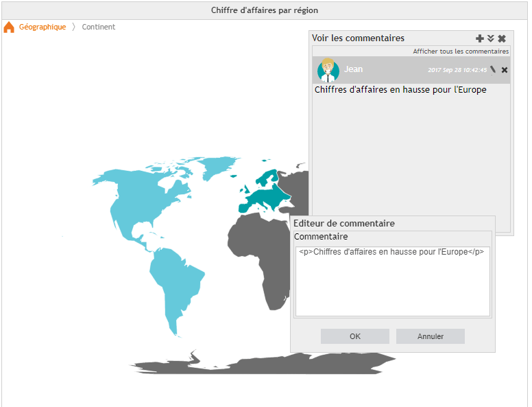Collapse comments panel with double chevron
The height and width of the screenshot is (407, 532).
pyautogui.click(x=491, y=38)
